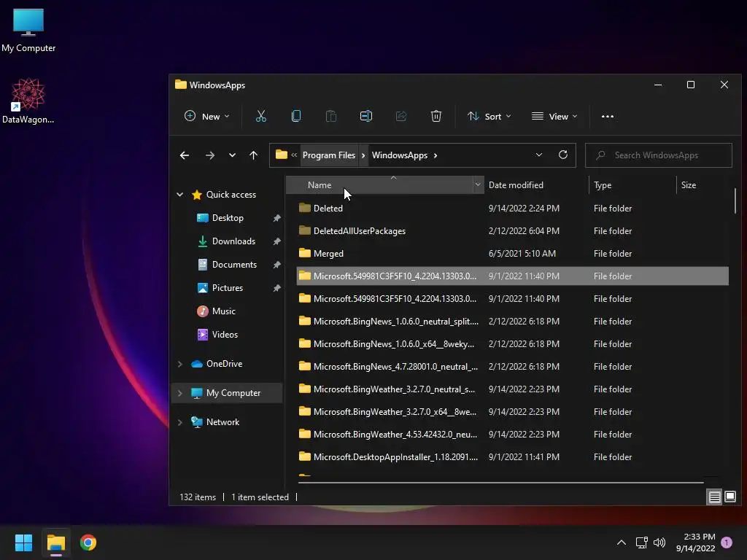Select Desktop in navigation pane

point(228,218)
